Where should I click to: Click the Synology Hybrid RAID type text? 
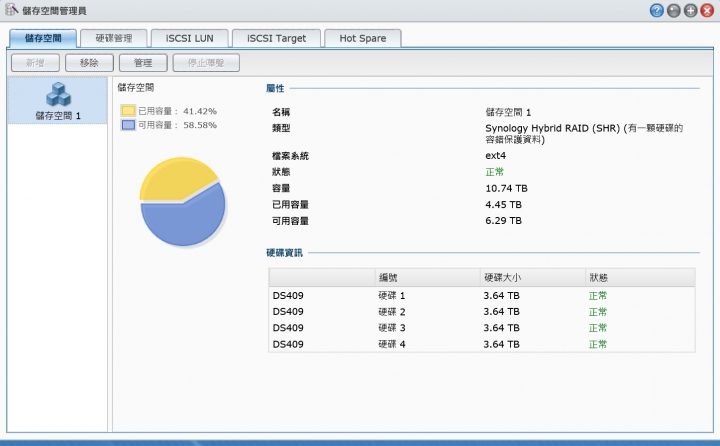click(584, 134)
